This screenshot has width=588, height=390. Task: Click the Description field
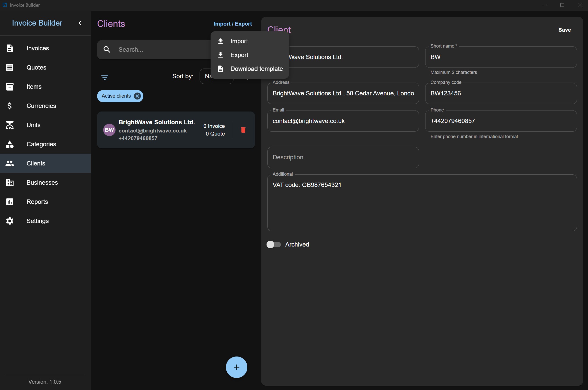(x=343, y=158)
